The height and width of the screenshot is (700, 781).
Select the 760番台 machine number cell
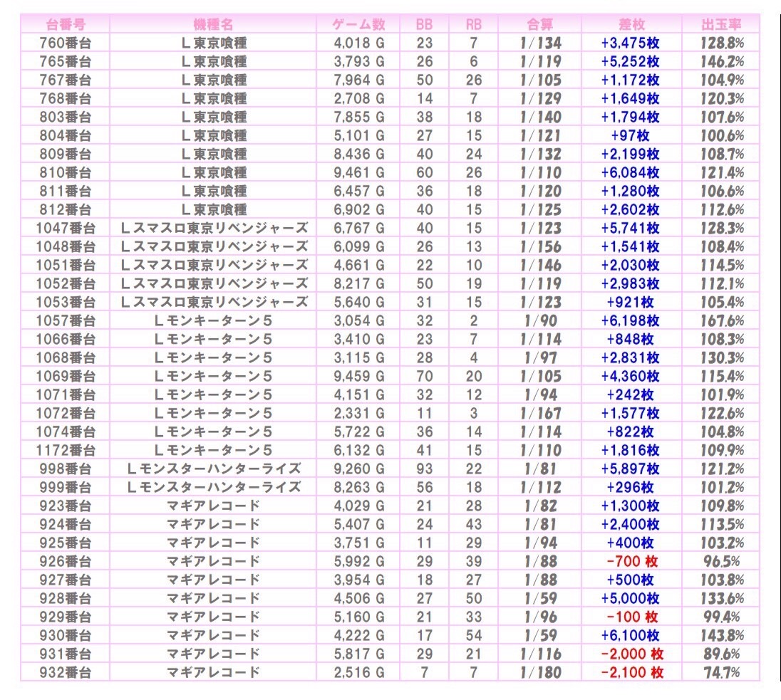pyautogui.click(x=65, y=43)
